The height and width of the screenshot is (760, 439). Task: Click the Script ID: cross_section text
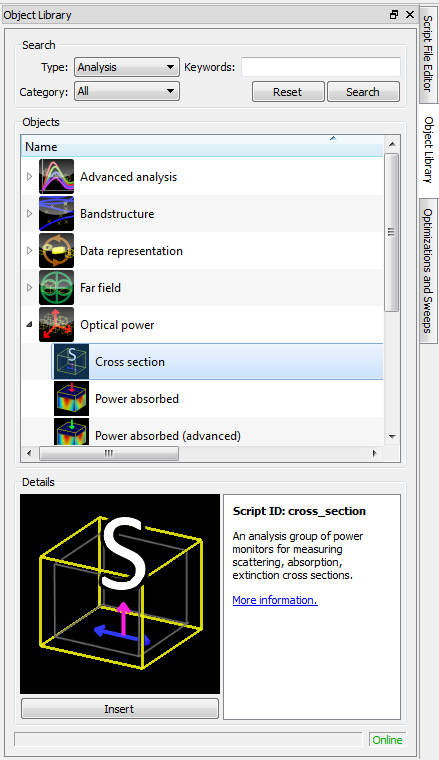(x=299, y=511)
